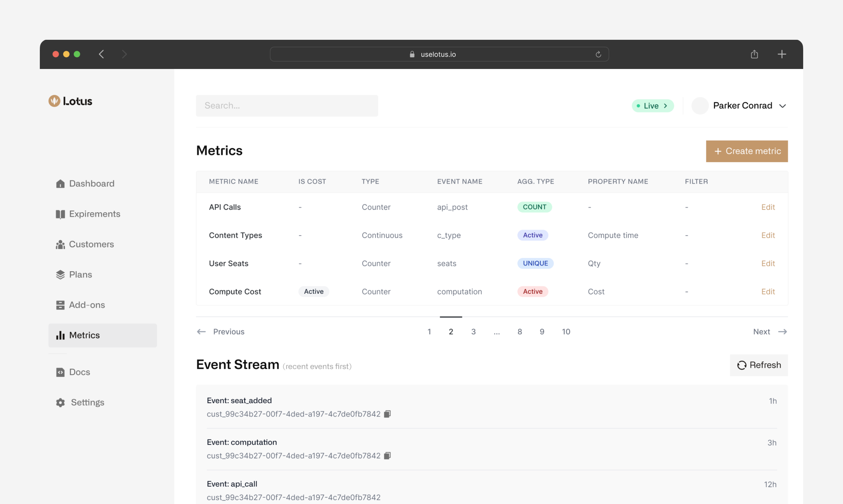The width and height of the screenshot is (843, 504).
Task: Open a new browser tab with plus
Action: coord(782,54)
